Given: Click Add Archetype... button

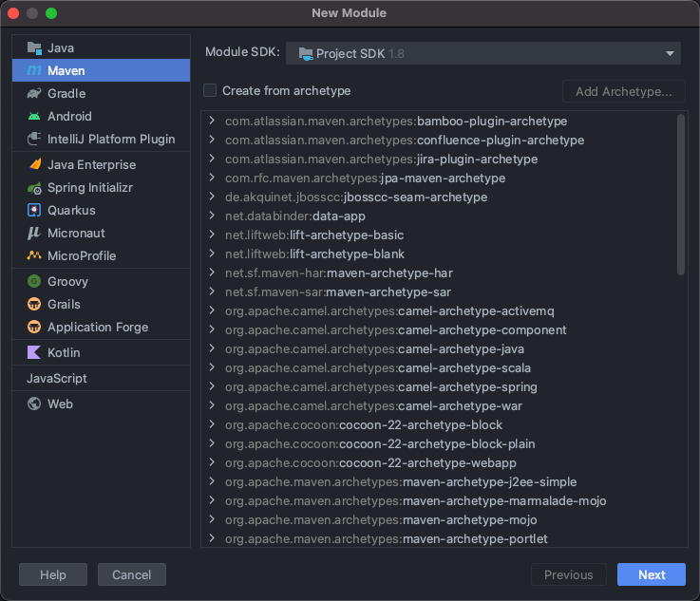Looking at the screenshot, I should tap(624, 91).
